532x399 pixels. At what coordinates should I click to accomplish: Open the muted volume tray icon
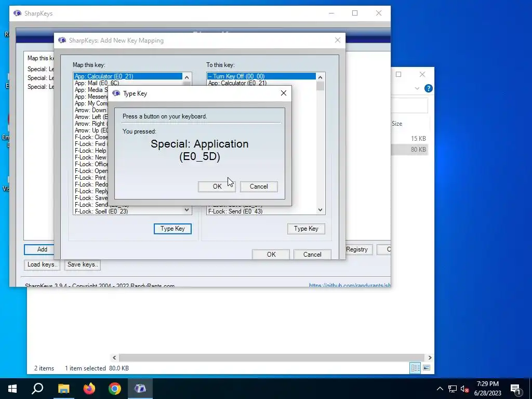click(x=465, y=389)
